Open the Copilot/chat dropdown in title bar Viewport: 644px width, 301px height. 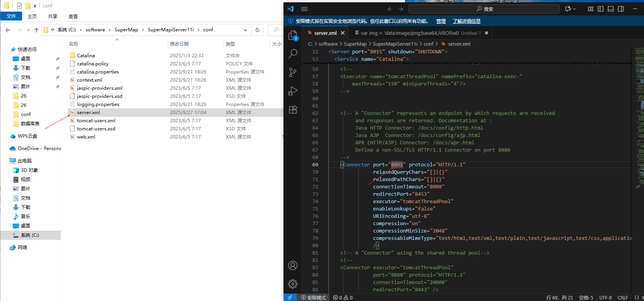coord(571,9)
